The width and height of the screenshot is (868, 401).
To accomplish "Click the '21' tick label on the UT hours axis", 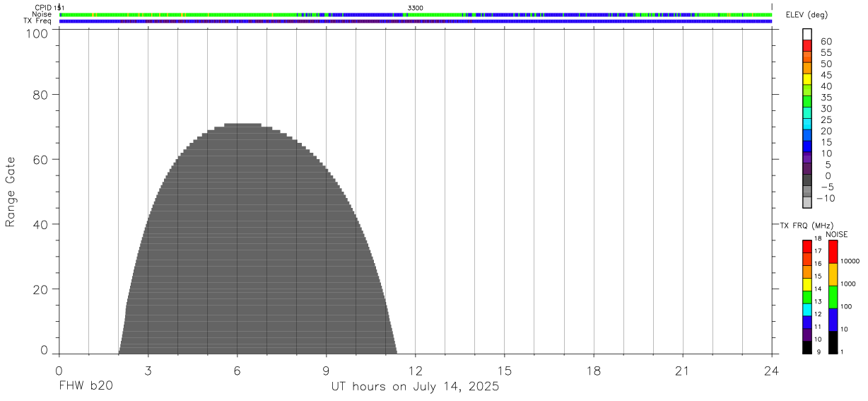I will click(x=683, y=371).
